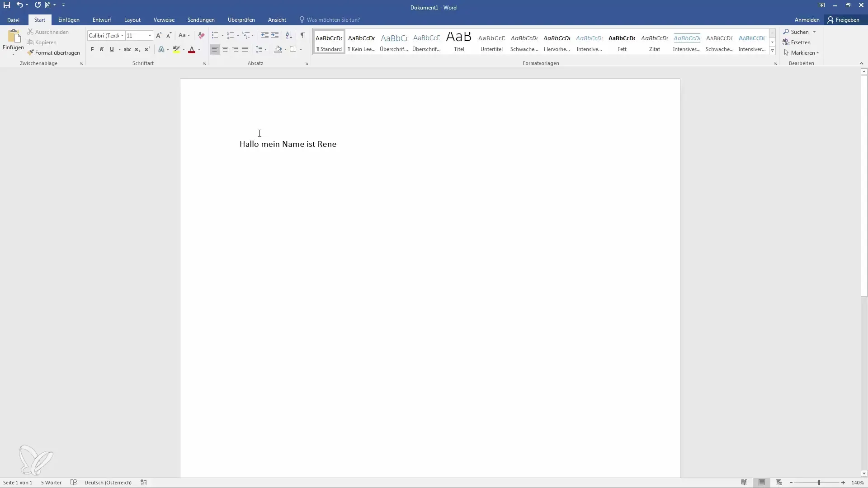This screenshot has height=488, width=868.
Task: Switch to Read Mode view icon
Action: pyautogui.click(x=745, y=483)
